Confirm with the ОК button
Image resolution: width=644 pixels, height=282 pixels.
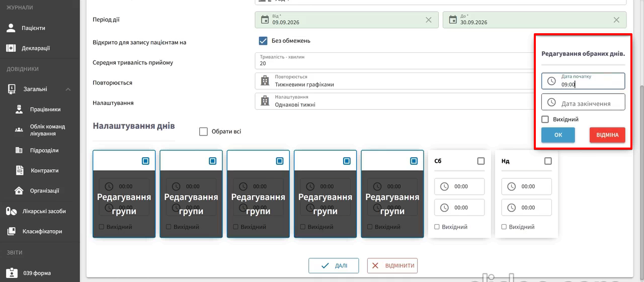point(558,135)
